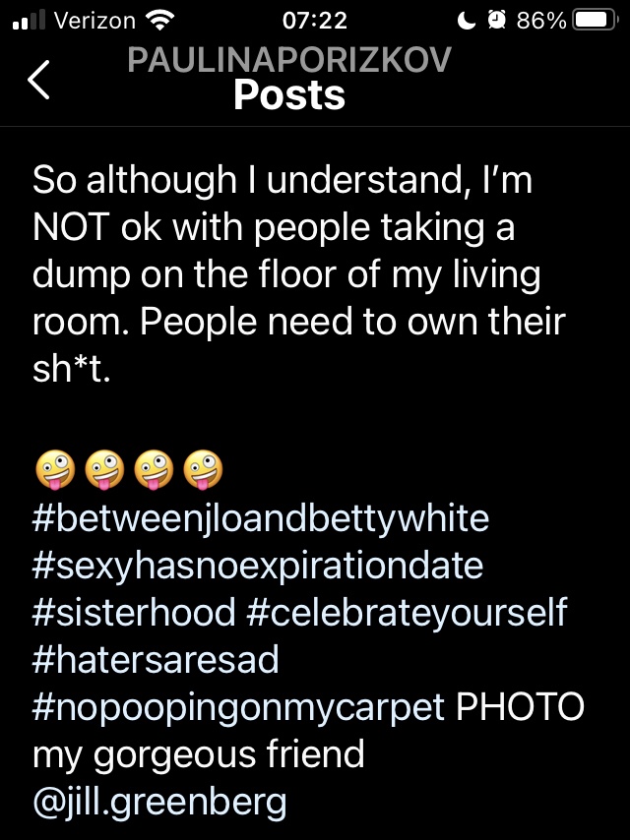Open the #betweenjloandbettywhite hashtag
Image resolution: width=630 pixels, height=840 pixels.
[x=260, y=518]
